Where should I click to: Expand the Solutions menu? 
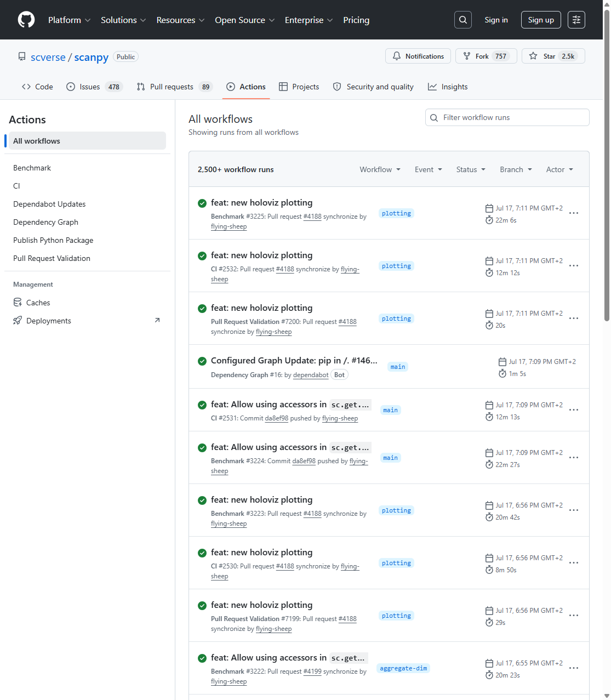(x=123, y=20)
